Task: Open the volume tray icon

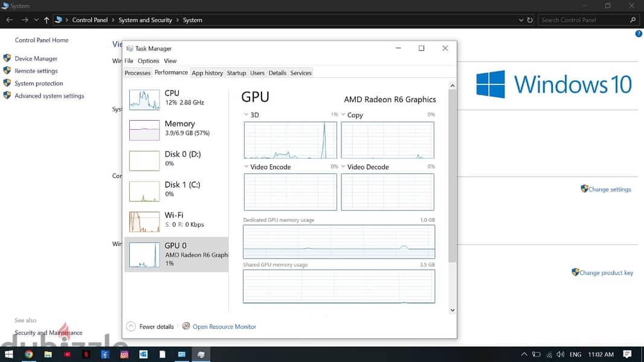Action: pyautogui.click(x=560, y=354)
